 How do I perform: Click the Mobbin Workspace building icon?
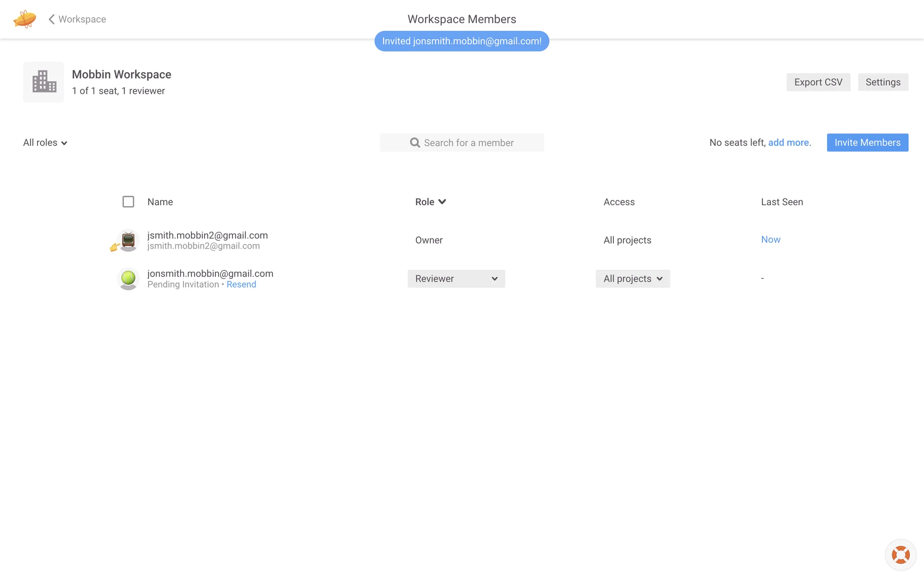[x=44, y=82]
